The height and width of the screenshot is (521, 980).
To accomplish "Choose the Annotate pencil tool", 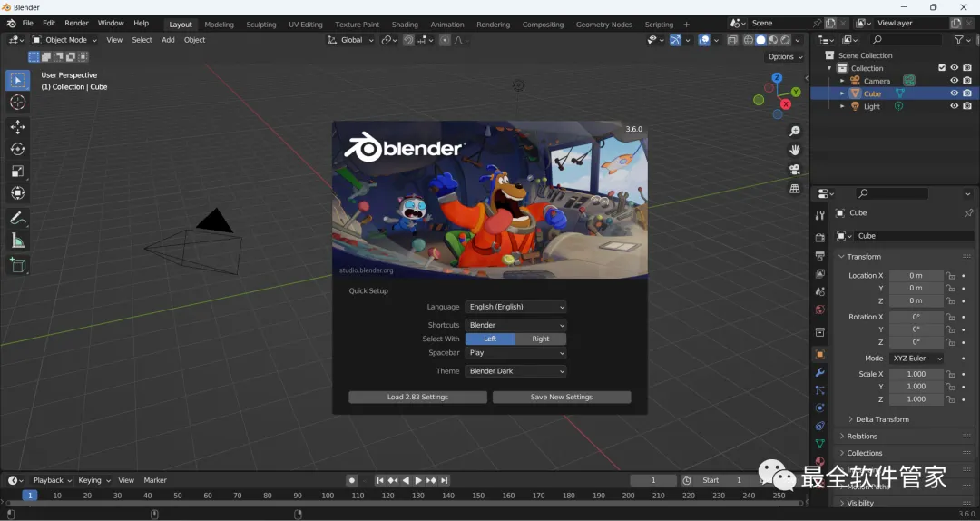I will coord(18,219).
